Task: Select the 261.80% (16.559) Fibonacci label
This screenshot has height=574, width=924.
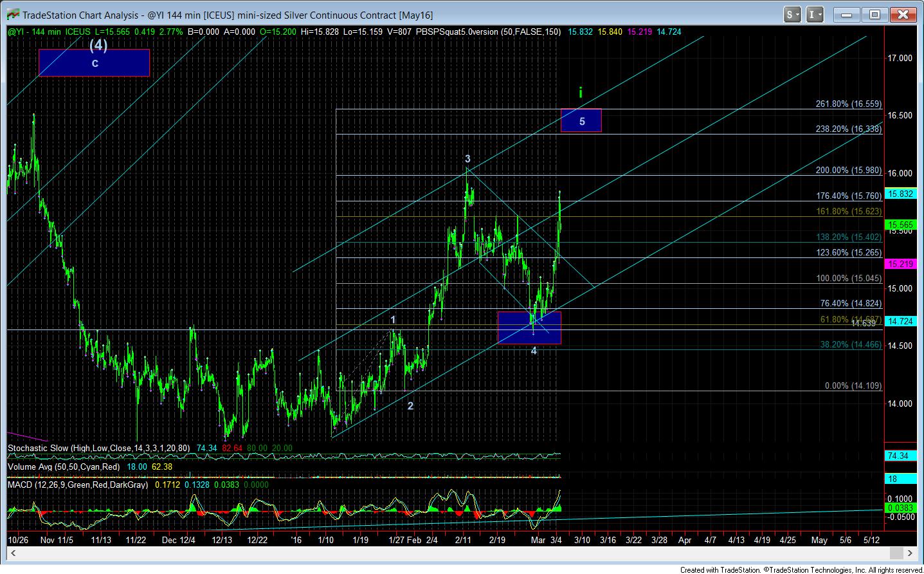Action: point(848,104)
